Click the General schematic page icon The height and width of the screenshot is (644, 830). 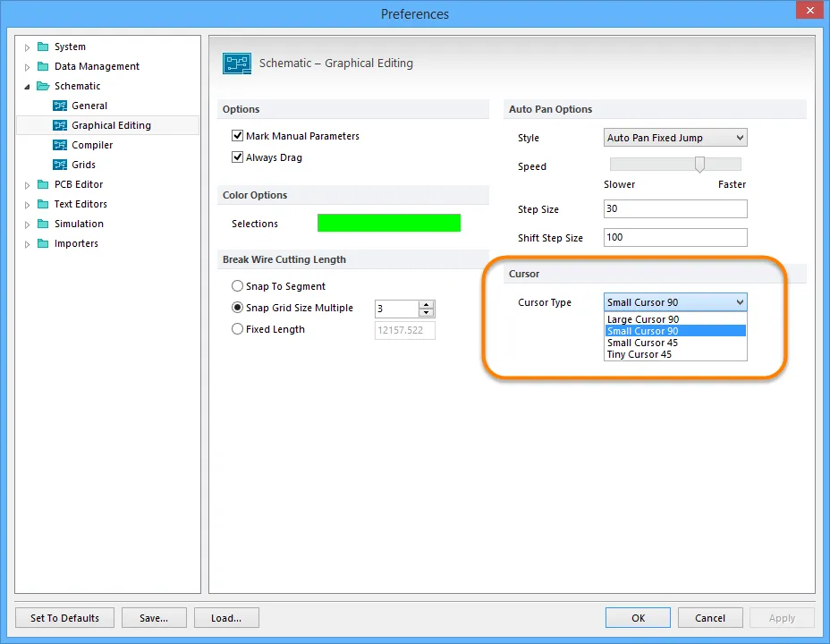coord(60,106)
